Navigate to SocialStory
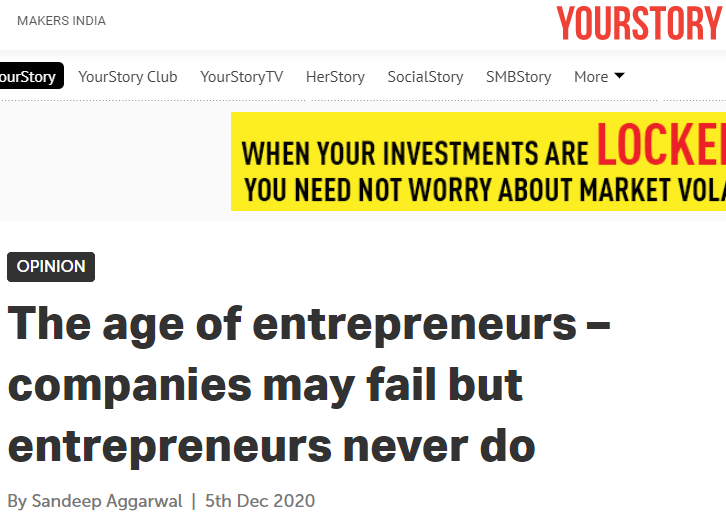The width and height of the screenshot is (726, 531). pyautogui.click(x=425, y=77)
